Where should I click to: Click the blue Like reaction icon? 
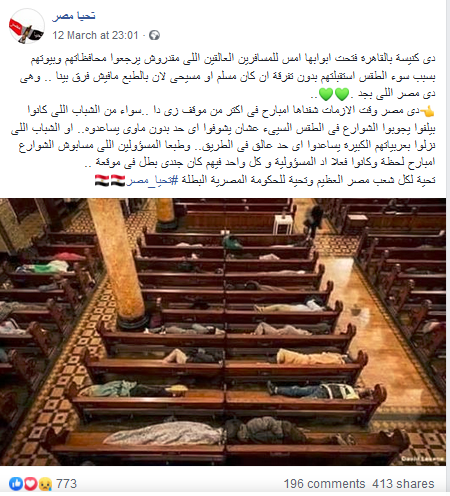click(16, 484)
